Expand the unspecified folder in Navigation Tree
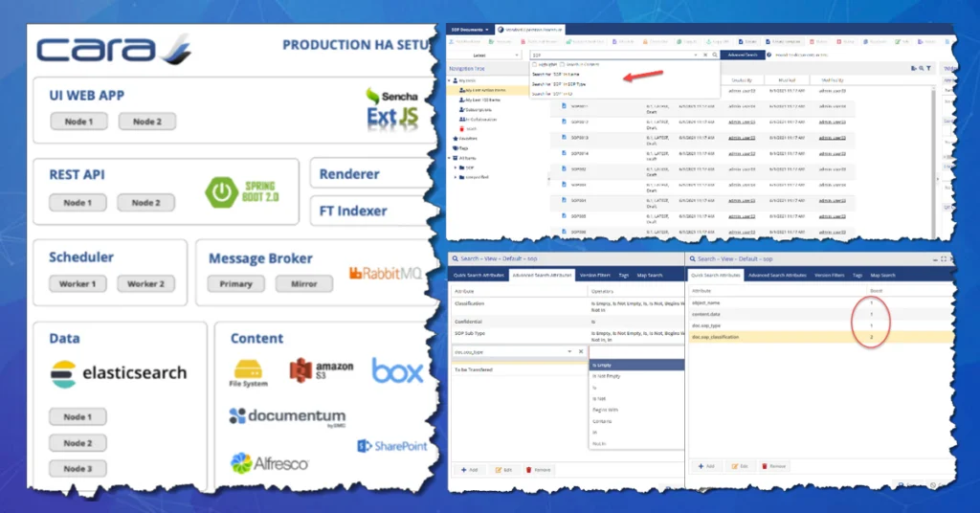The width and height of the screenshot is (980, 513). pyautogui.click(x=455, y=177)
